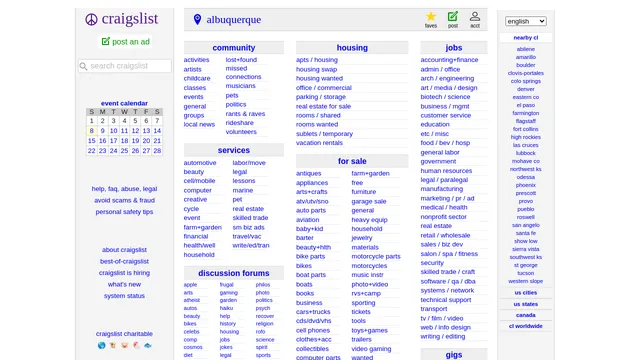Click the post pencil icon in header
The height and width of the screenshot is (360, 640).
453,17
